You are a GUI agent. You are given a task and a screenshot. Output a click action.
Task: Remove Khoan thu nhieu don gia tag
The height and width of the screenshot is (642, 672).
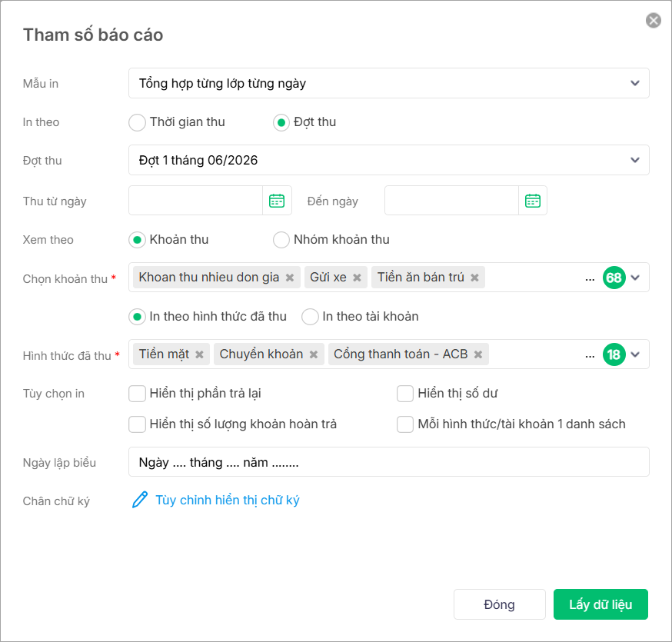(x=290, y=278)
